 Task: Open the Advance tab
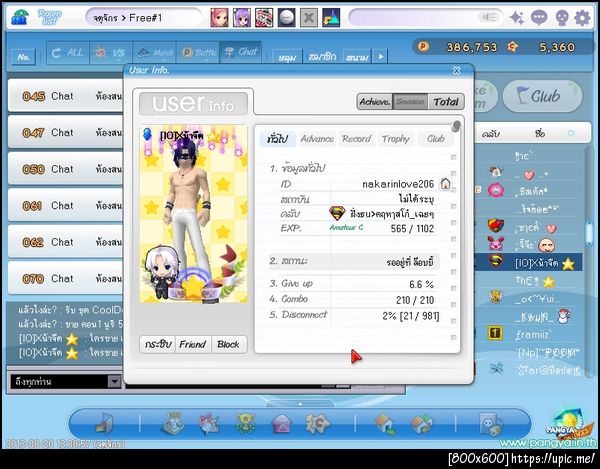point(317,138)
